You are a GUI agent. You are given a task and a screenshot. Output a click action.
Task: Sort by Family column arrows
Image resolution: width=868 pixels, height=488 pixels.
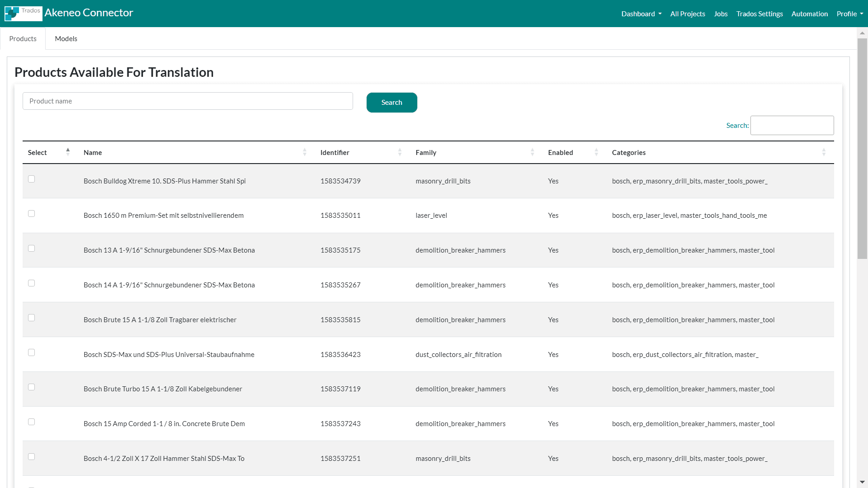[532, 152]
